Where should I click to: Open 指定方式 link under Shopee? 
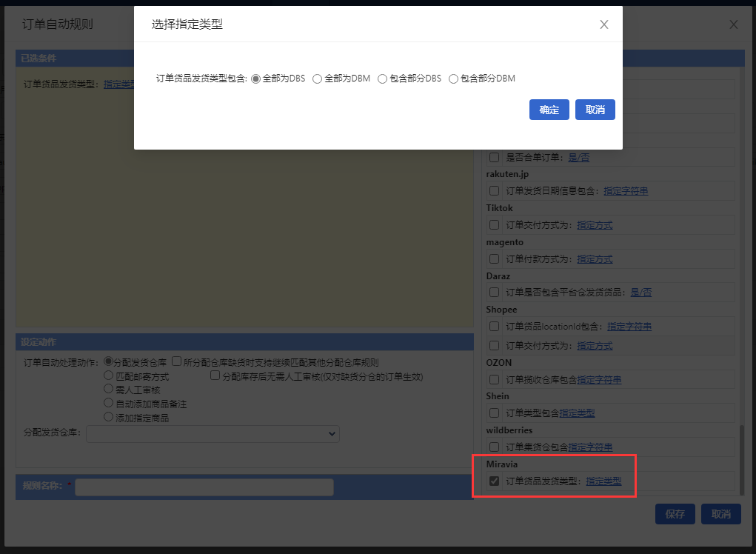tap(595, 346)
